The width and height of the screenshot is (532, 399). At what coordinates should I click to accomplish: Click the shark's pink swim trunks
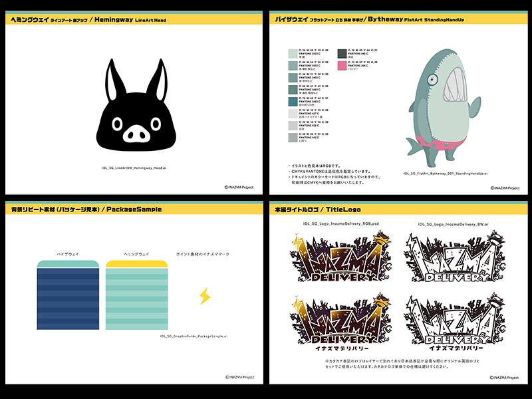point(440,142)
